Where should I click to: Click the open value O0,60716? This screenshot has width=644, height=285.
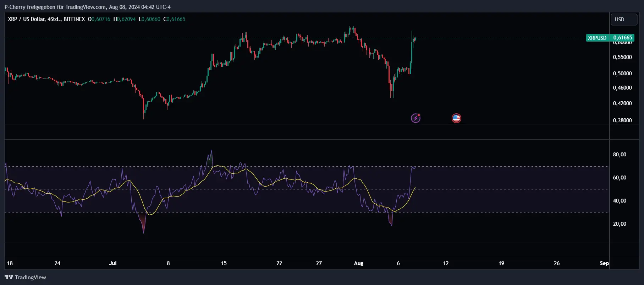pyautogui.click(x=99, y=19)
